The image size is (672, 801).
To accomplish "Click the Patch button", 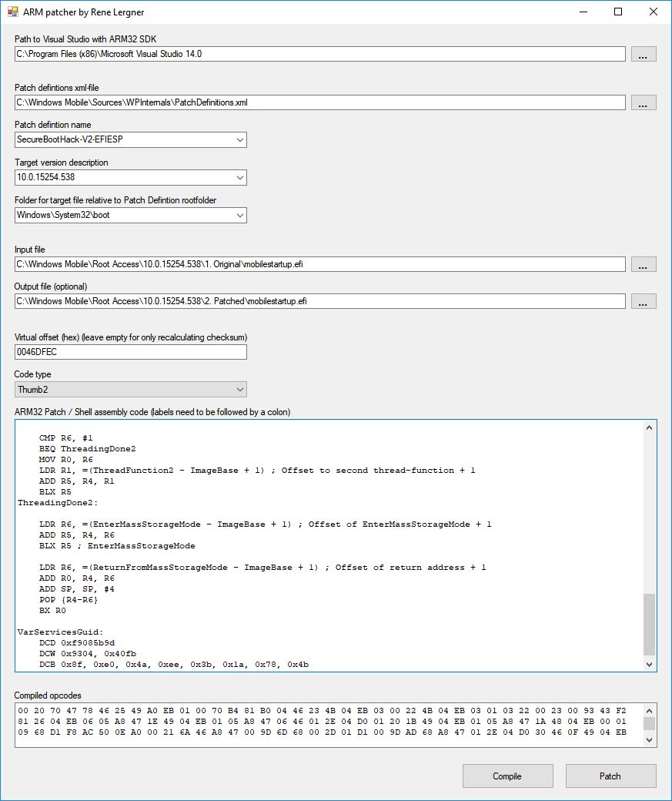I will point(610,776).
